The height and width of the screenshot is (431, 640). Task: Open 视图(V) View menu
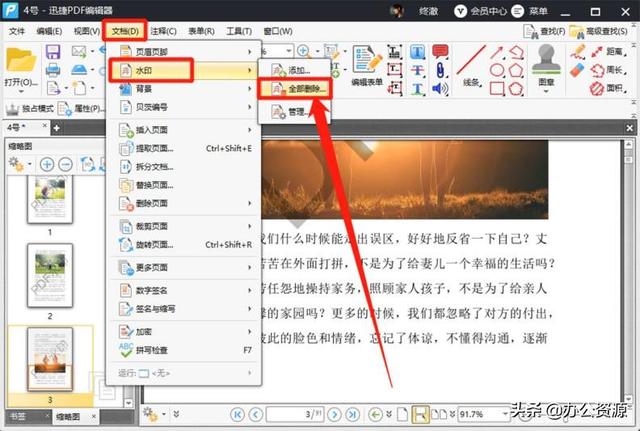pyautogui.click(x=87, y=31)
